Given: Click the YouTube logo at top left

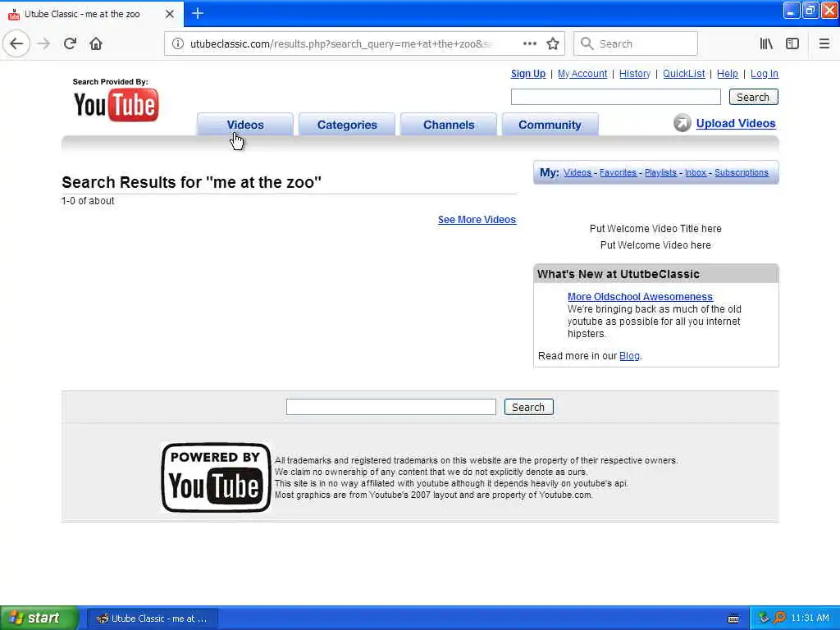Looking at the screenshot, I should (116, 105).
